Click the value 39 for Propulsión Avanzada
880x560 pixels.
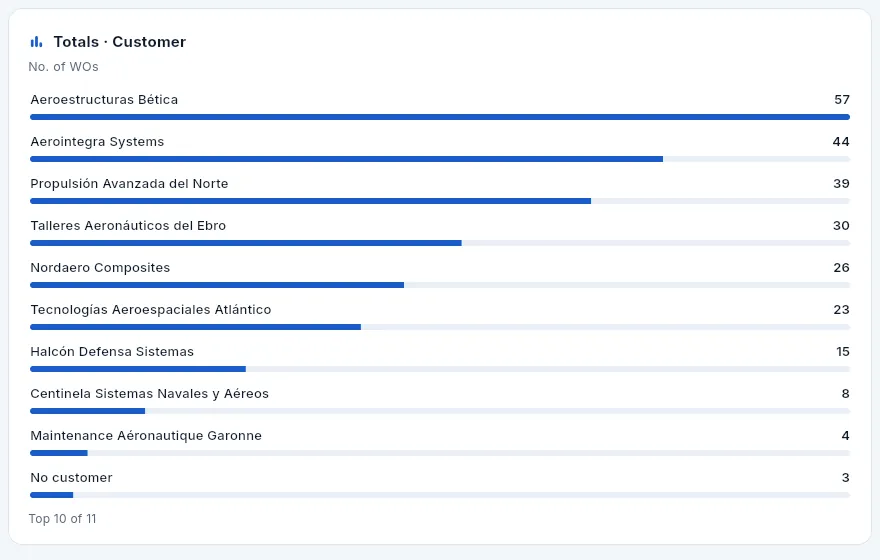pyautogui.click(x=841, y=183)
